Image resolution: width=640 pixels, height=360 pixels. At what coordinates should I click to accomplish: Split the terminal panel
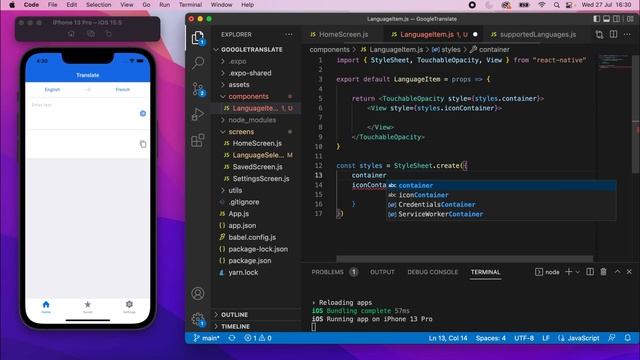click(590, 272)
